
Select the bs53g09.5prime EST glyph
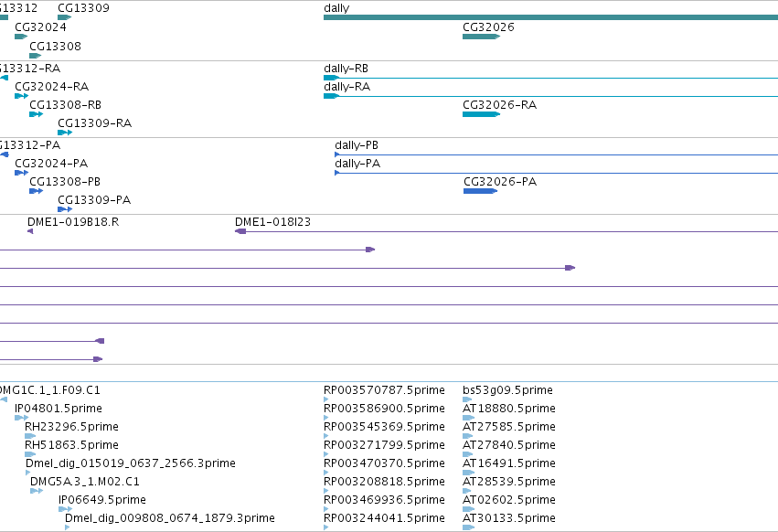(x=467, y=399)
